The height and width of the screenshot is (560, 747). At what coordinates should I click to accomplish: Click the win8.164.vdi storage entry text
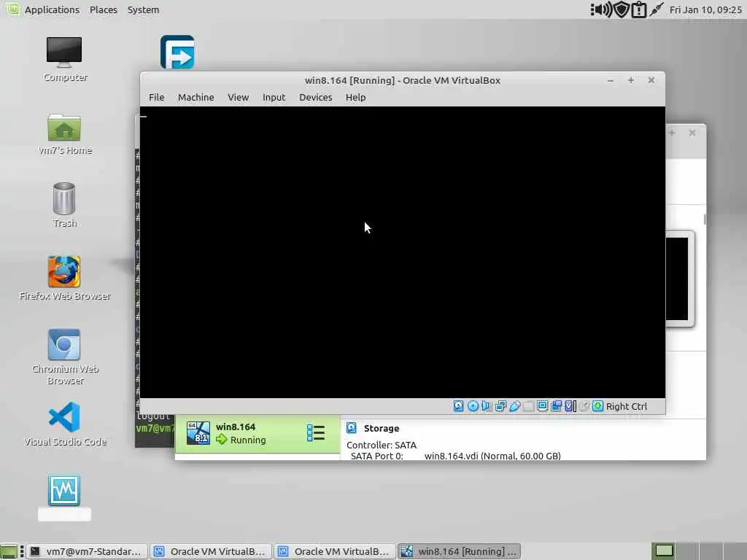click(x=492, y=456)
